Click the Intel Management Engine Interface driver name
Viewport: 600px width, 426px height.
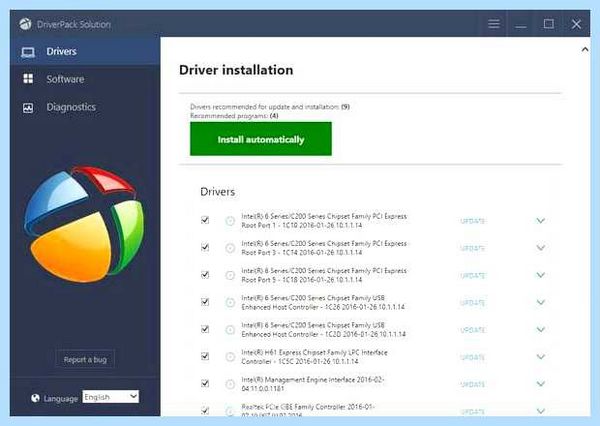click(313, 384)
